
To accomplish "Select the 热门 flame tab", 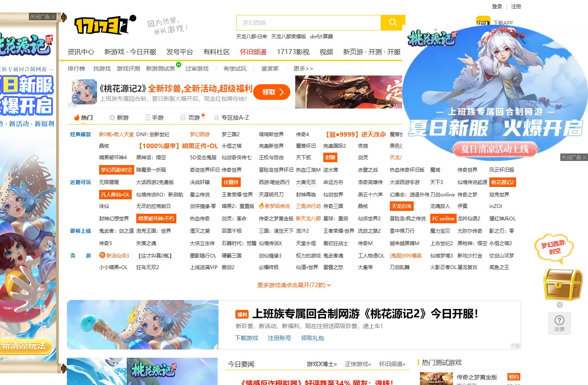I will tap(83, 118).
